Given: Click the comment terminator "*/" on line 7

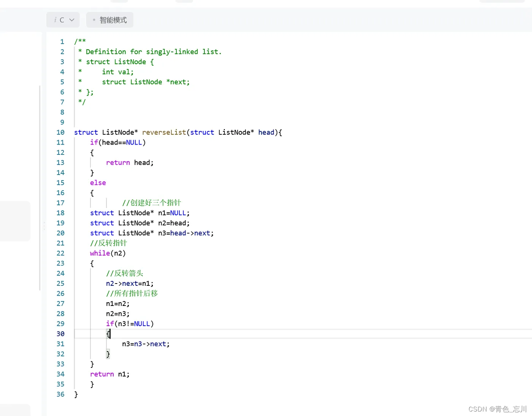Looking at the screenshot, I should click(x=82, y=102).
